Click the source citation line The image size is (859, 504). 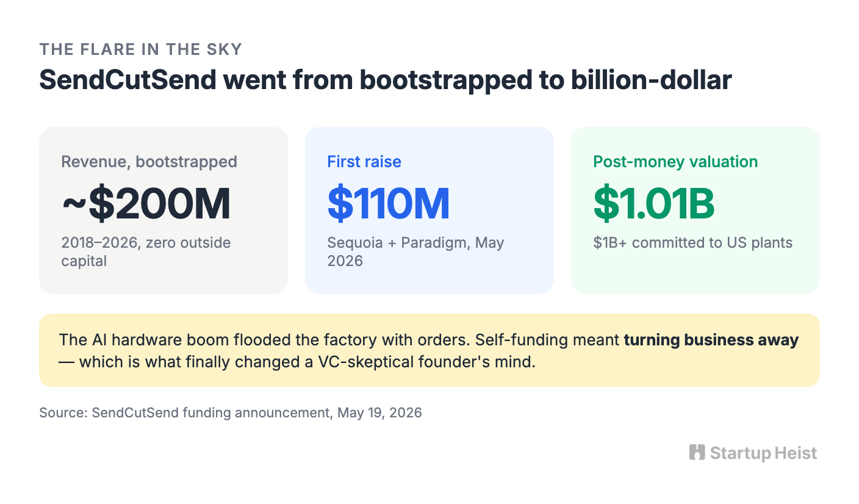[231, 412]
